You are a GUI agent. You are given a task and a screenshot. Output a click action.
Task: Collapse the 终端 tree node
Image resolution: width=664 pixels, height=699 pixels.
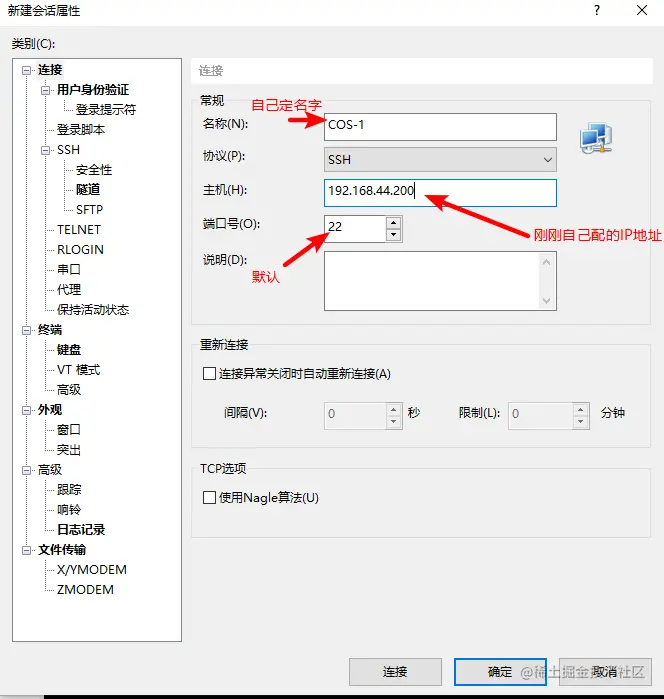point(27,330)
